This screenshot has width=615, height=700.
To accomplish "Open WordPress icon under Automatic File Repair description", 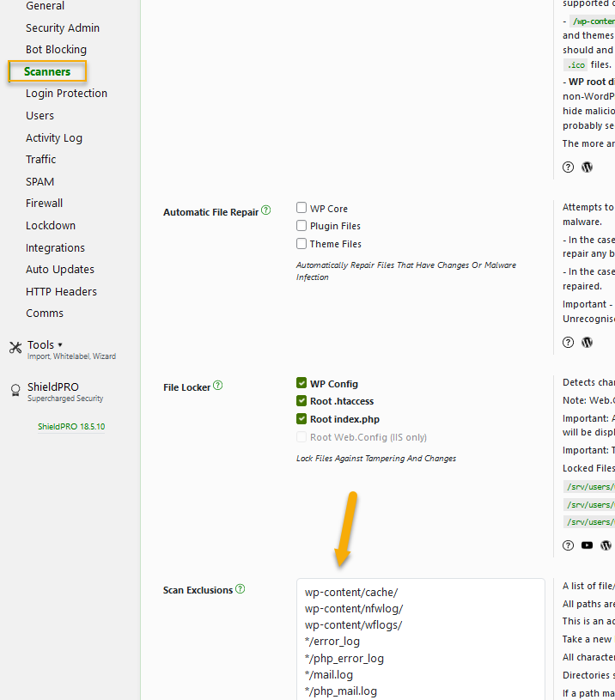I will [587, 343].
